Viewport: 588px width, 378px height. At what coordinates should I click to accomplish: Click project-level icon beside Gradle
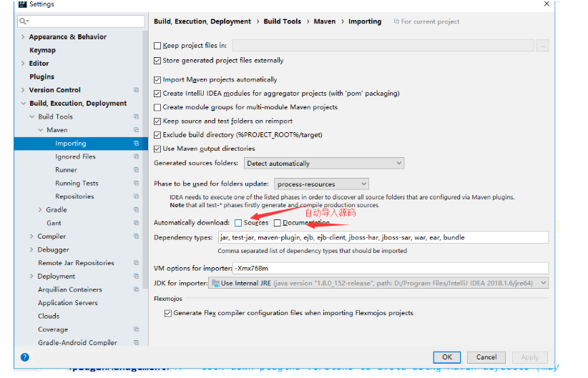point(136,210)
